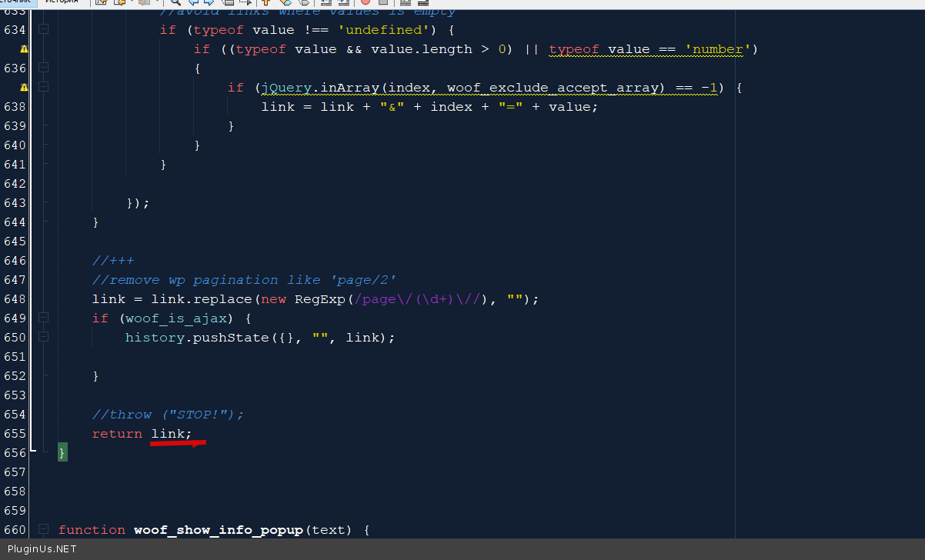The height and width of the screenshot is (560, 925).
Task: Click the warning hint icon beside line 637
Action: (23, 88)
